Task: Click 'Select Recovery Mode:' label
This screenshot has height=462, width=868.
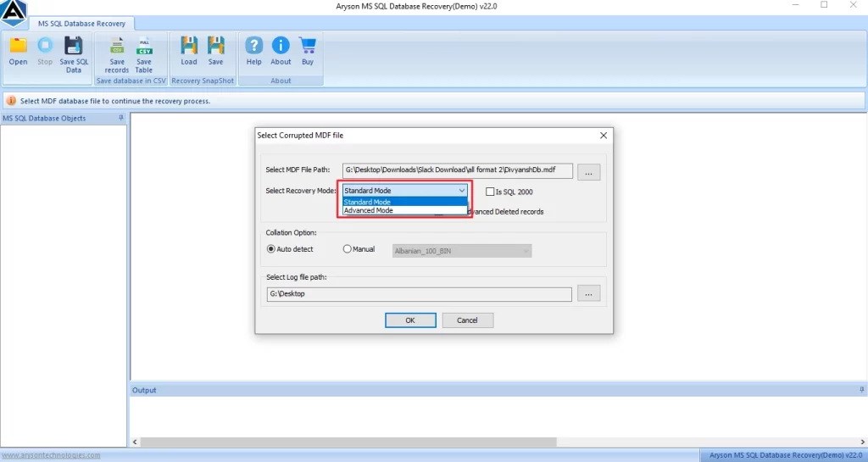Action: [301, 191]
